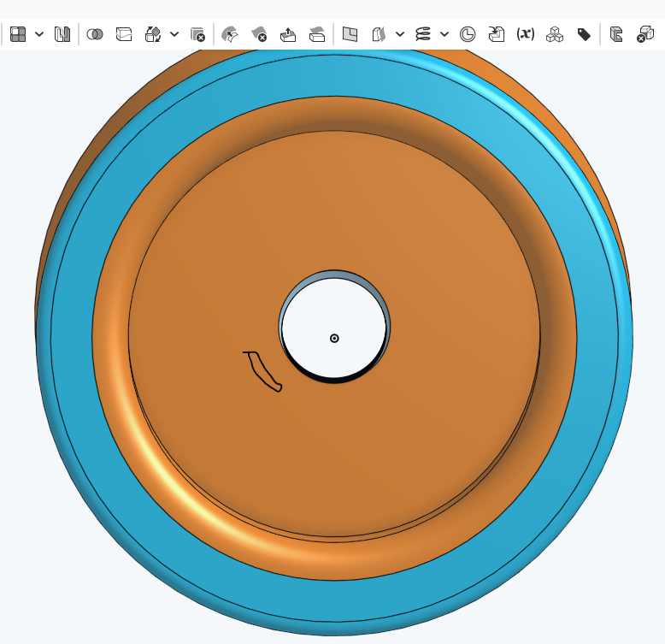The height and width of the screenshot is (644, 665).
Task: Select the tag-shaped toolbar icon
Action: (584, 34)
